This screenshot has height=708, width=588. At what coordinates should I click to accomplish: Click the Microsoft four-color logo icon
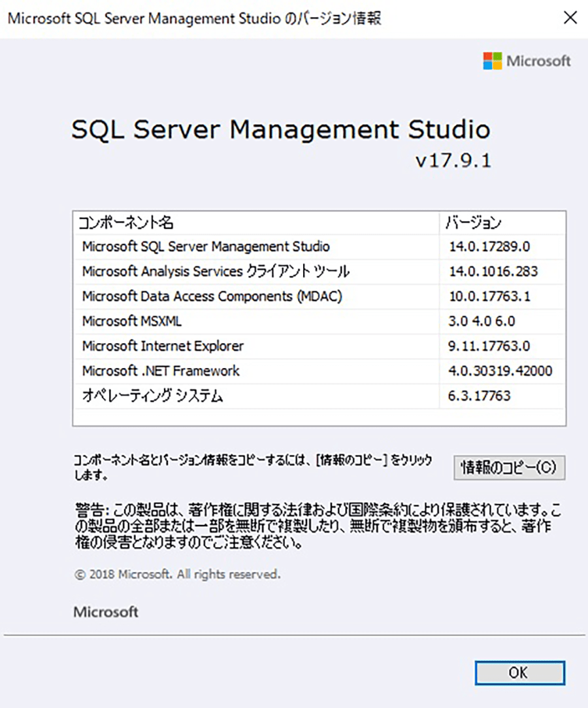(492, 61)
